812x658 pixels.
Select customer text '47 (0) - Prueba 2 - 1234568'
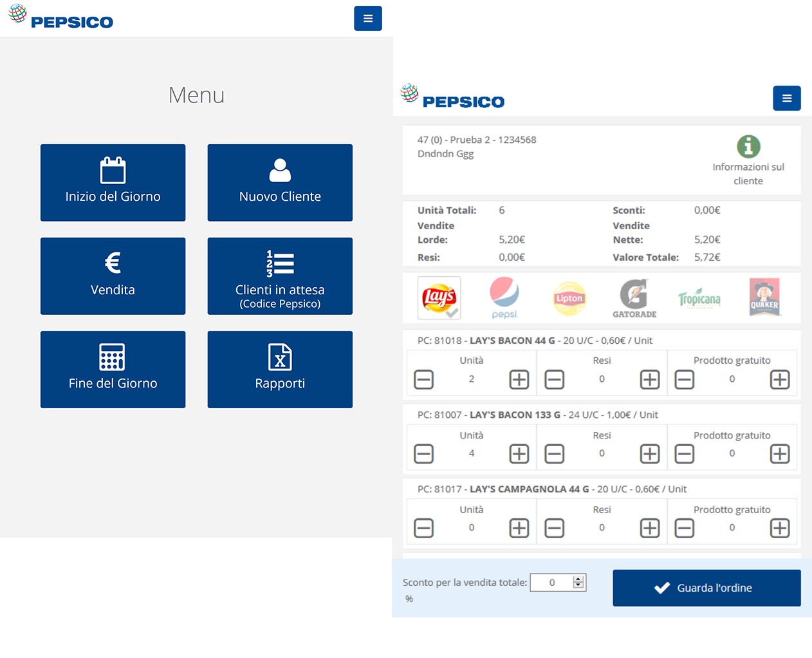pos(477,140)
